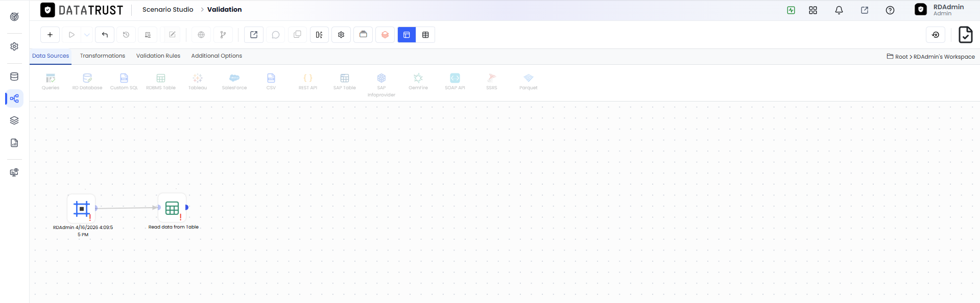Open the scenario flow icon in sidebar

coord(14,98)
